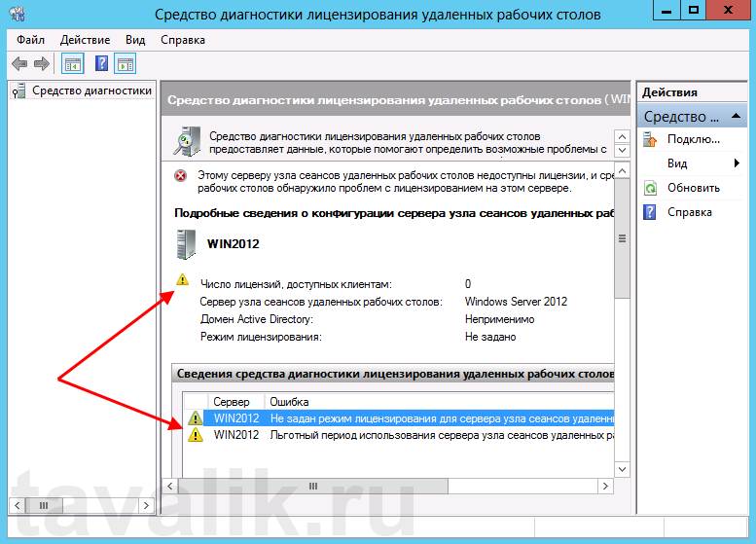Image resolution: width=756 pixels, height=544 pixels.
Task: Click the Back arrow in the toolbar
Action: click(x=19, y=63)
